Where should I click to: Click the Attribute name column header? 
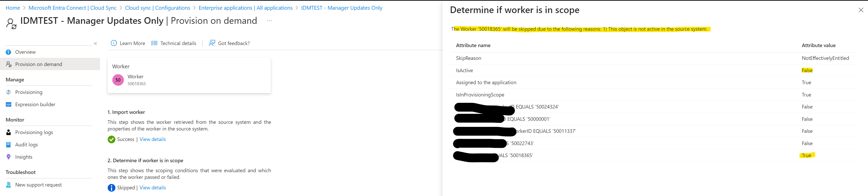473,45
